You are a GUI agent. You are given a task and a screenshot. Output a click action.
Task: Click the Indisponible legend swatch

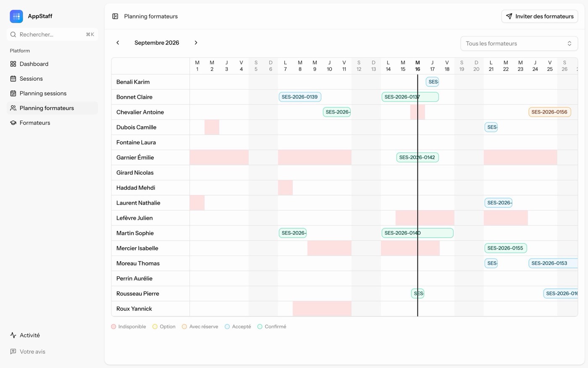point(113,327)
